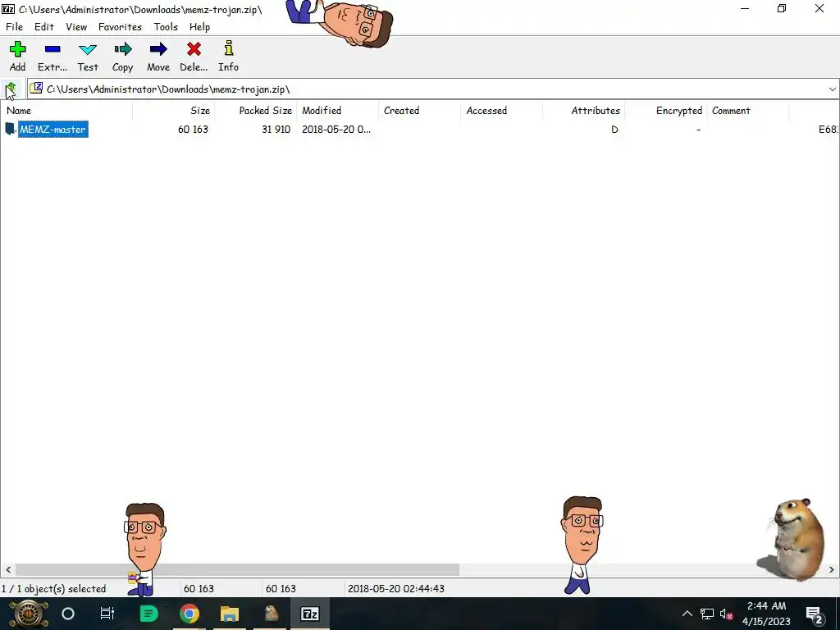The image size is (840, 630).
Task: Open the Help menu
Action: click(x=199, y=27)
